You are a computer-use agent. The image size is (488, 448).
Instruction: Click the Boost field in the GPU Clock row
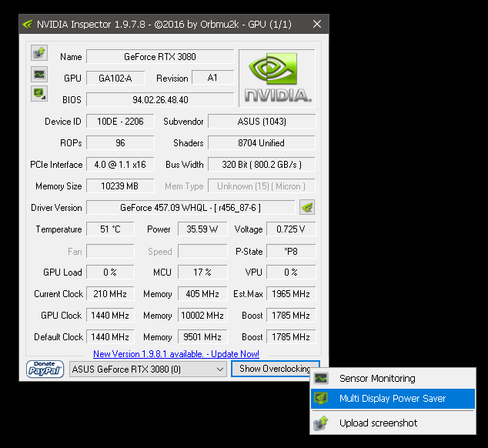[x=291, y=316]
